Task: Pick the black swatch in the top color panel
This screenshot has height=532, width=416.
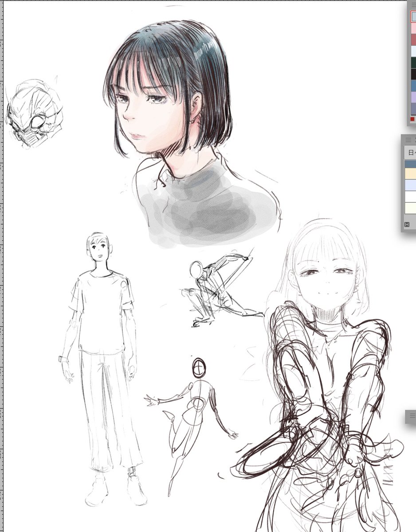Action: click(x=414, y=74)
